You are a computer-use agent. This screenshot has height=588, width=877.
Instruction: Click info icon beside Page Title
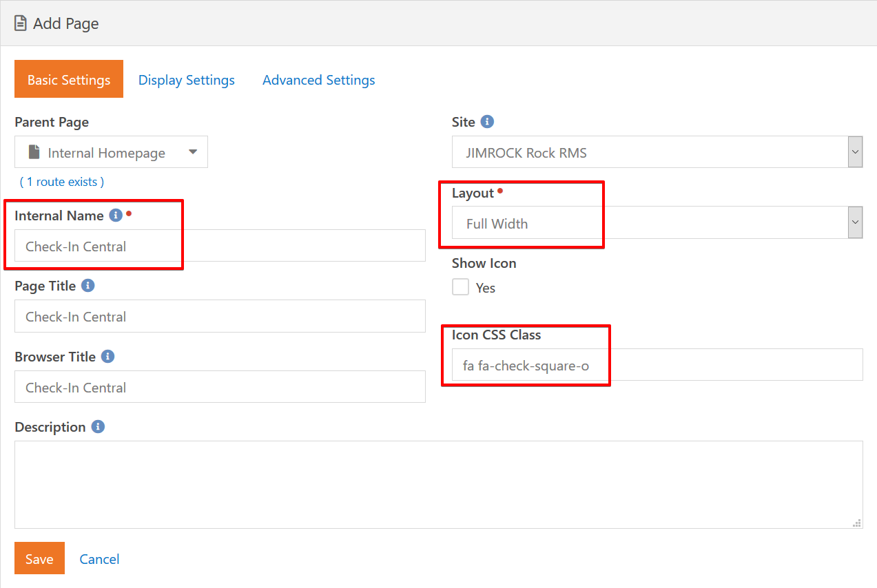coord(87,286)
